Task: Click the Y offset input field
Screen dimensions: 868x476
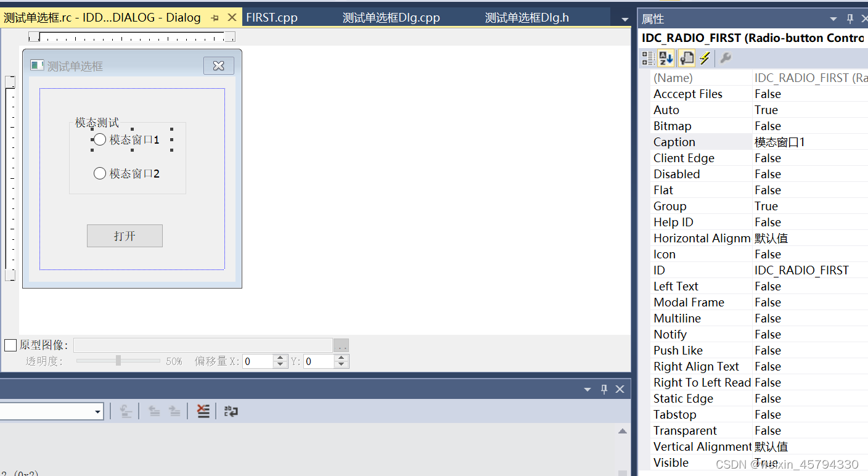Action: coord(319,361)
